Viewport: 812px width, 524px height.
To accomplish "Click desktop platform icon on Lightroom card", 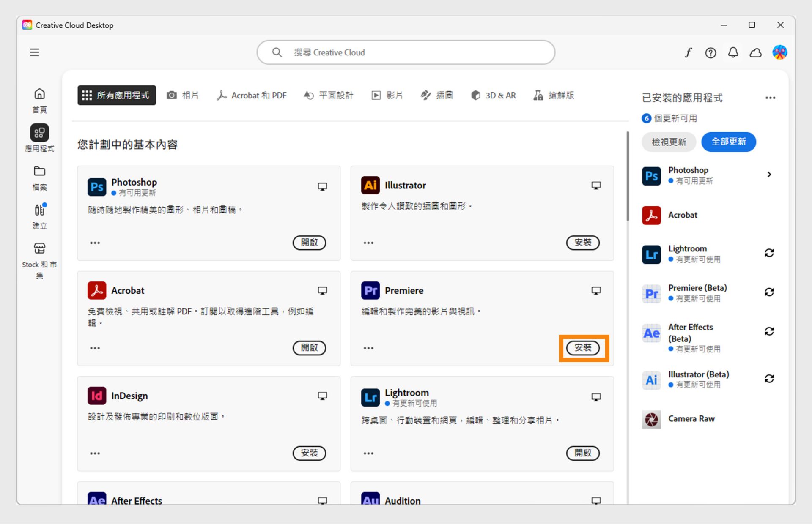I will point(596,397).
